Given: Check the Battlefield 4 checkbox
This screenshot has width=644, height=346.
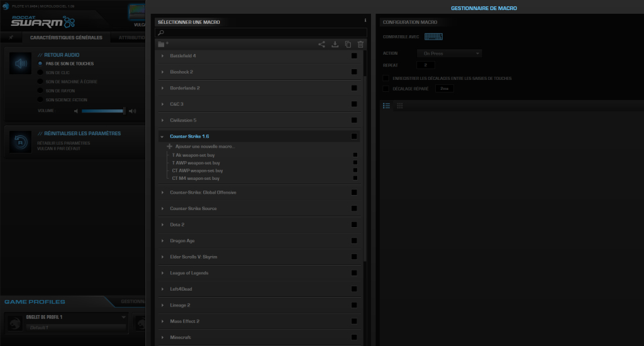Looking at the screenshot, I should pos(354,56).
